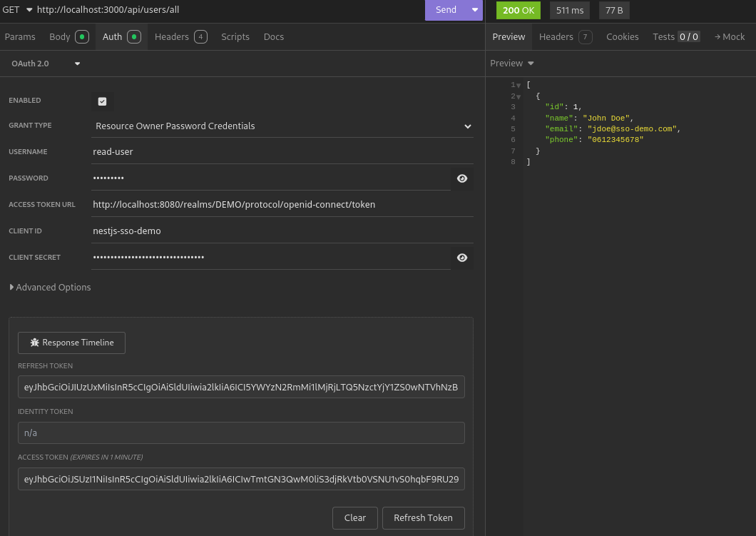Click the "0612345678" phone value
756x536 pixels.
(615, 139)
